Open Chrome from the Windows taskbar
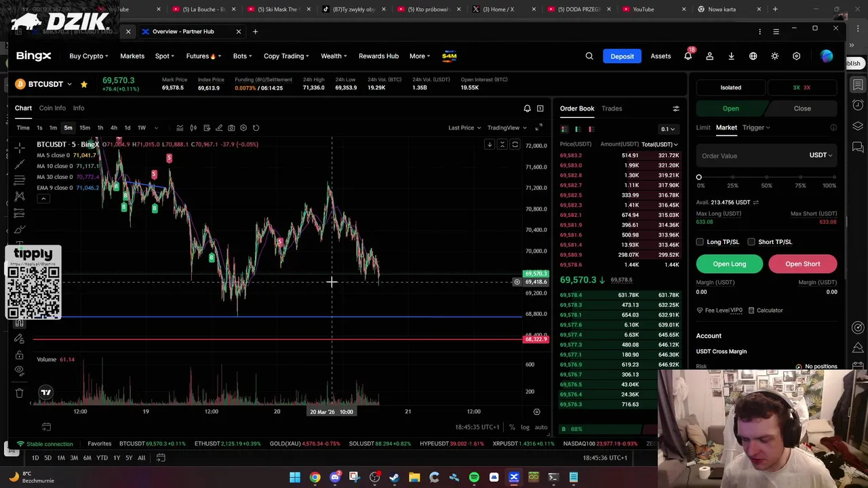868x488 pixels. pos(315,477)
